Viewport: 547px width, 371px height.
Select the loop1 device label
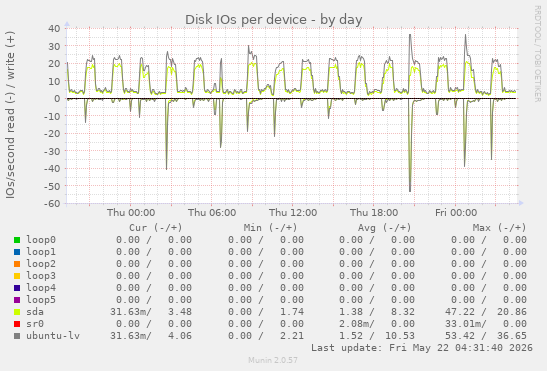(x=41, y=252)
